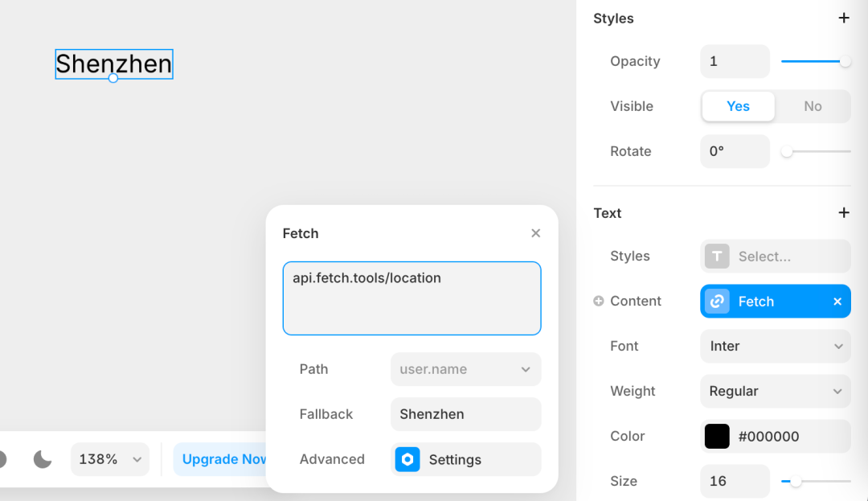Open the Font Inter dropdown
The height and width of the screenshot is (501, 868).
click(775, 346)
